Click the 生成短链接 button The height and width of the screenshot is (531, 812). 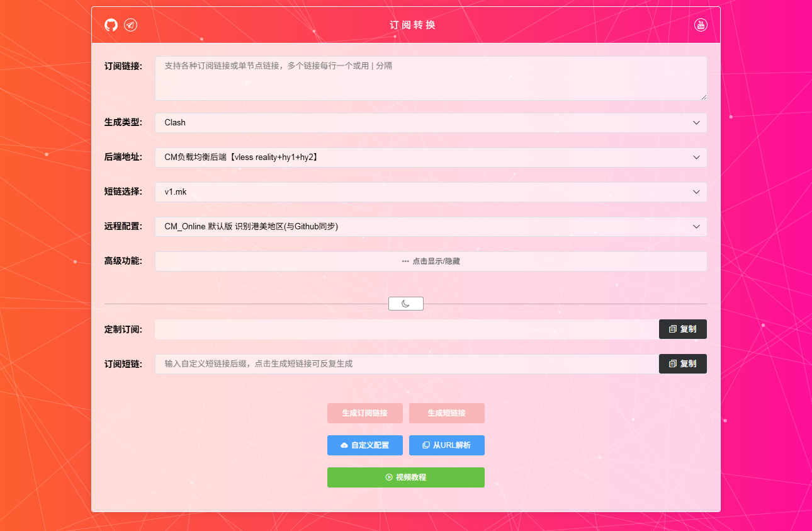pos(447,413)
